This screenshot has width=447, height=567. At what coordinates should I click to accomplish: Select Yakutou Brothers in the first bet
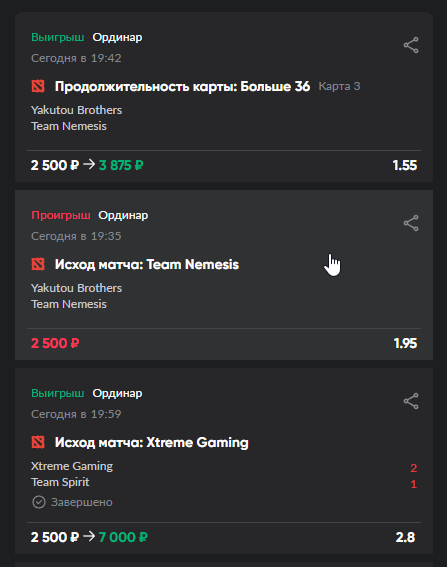(76, 110)
